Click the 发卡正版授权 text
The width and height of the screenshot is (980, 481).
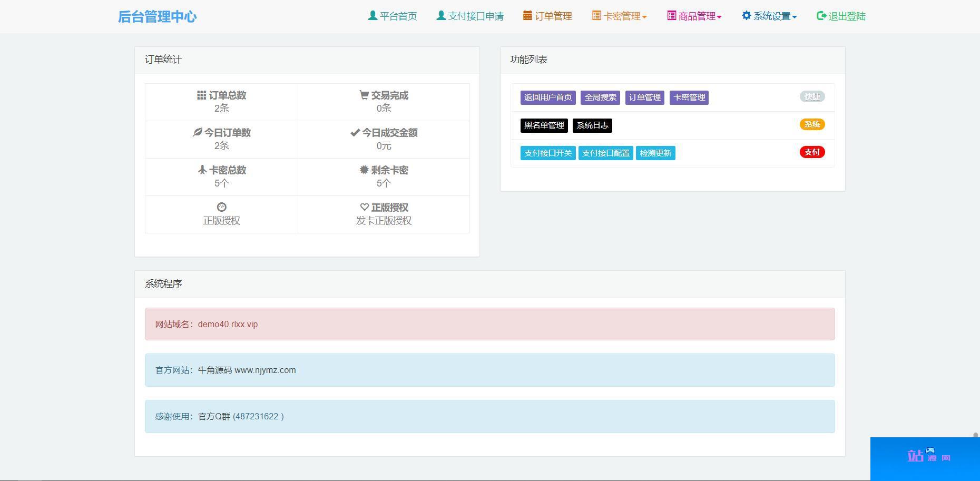coord(384,221)
